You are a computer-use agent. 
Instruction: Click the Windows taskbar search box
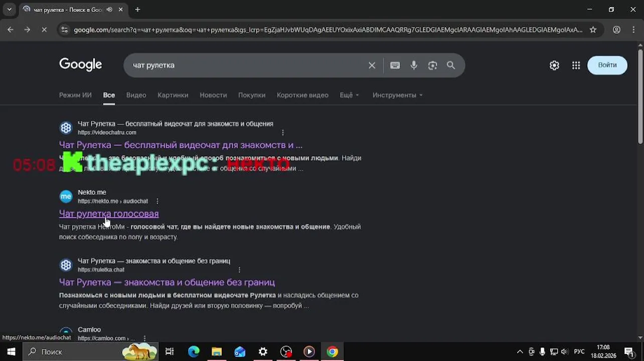pyautogui.click(x=91, y=351)
